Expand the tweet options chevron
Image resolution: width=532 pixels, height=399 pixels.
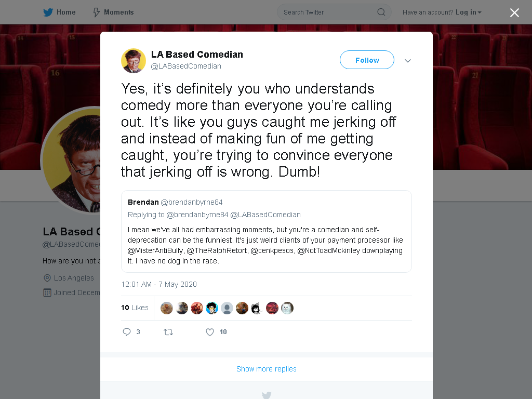point(408,61)
